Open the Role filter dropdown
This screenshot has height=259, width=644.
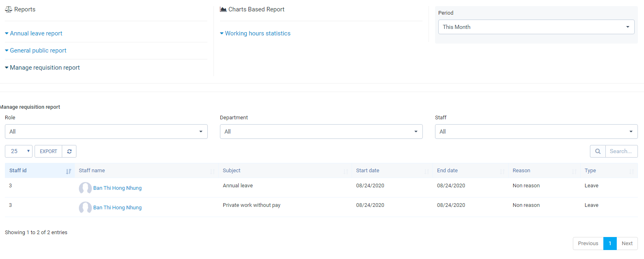click(106, 132)
